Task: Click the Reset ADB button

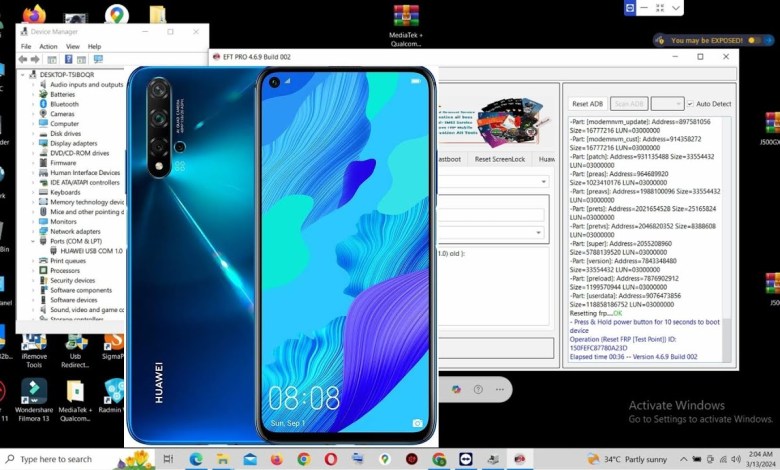Action: (587, 104)
